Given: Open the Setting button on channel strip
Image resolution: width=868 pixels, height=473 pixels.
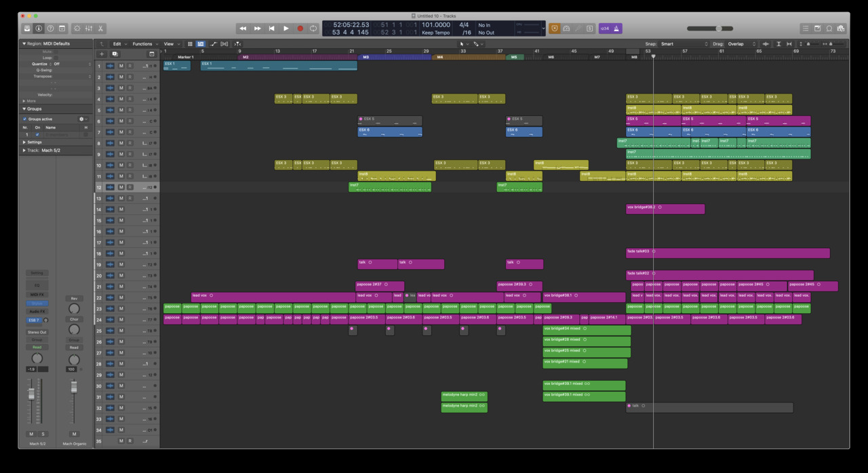Looking at the screenshot, I should [x=37, y=273].
